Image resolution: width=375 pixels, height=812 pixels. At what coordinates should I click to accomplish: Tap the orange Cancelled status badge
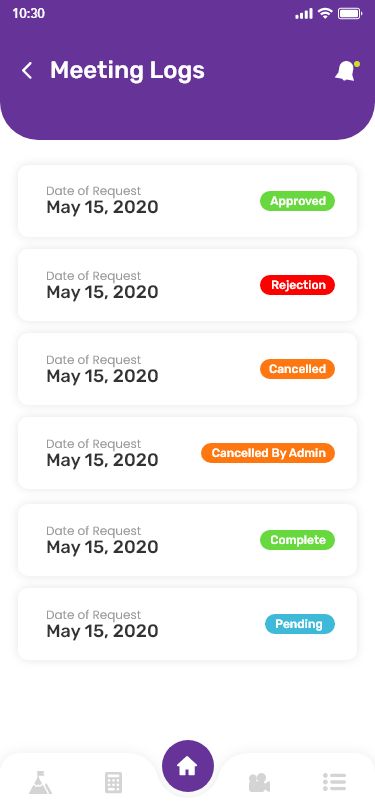pos(297,369)
